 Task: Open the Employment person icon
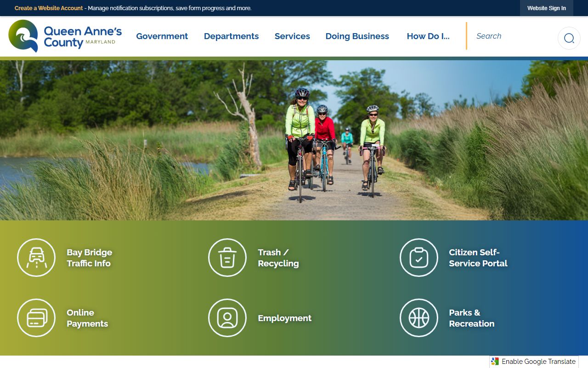(227, 318)
